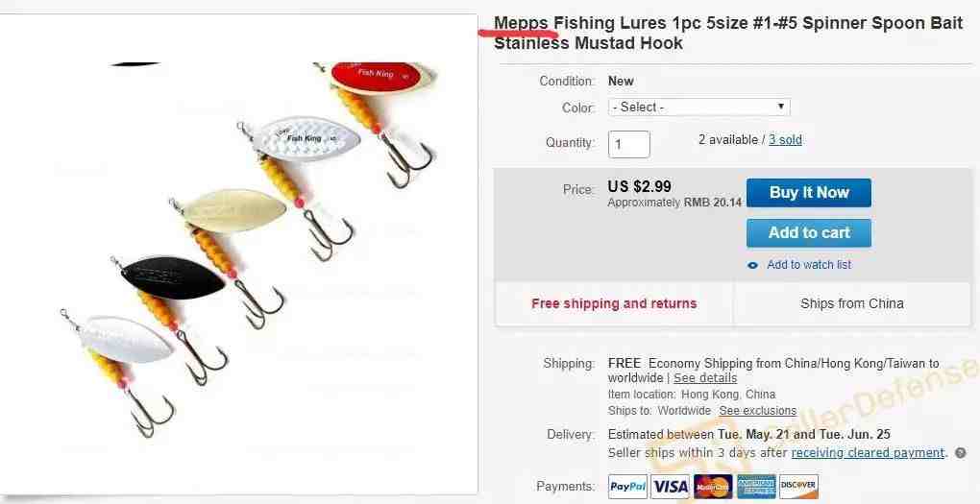Click the dropdown arrow in the Color field
980x504 pixels.
coord(780,107)
